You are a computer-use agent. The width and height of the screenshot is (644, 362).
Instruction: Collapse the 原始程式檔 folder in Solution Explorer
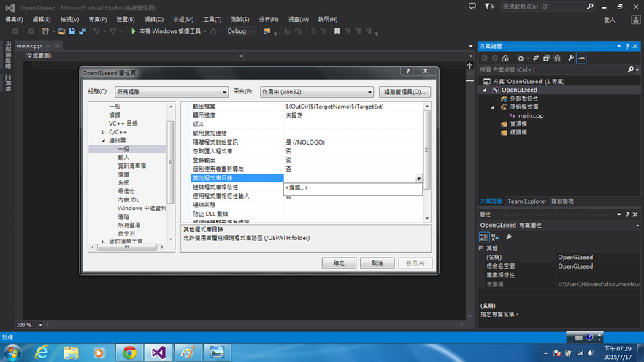(x=493, y=107)
